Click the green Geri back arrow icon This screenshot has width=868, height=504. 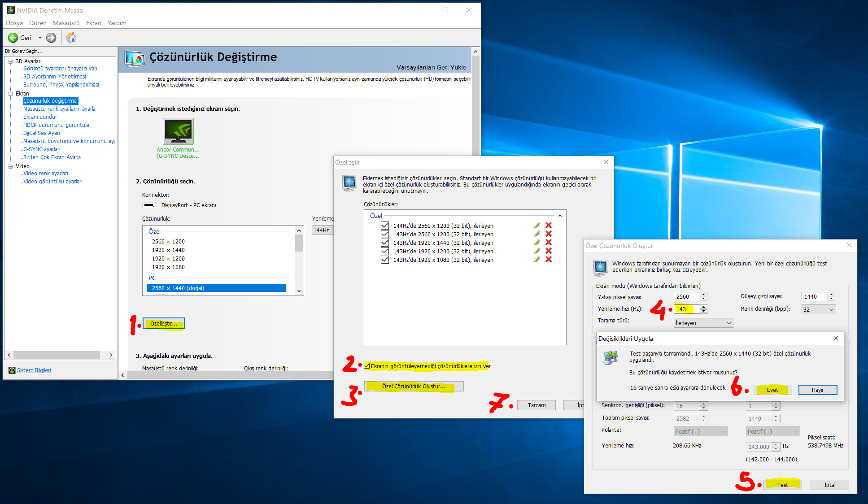click(x=13, y=38)
